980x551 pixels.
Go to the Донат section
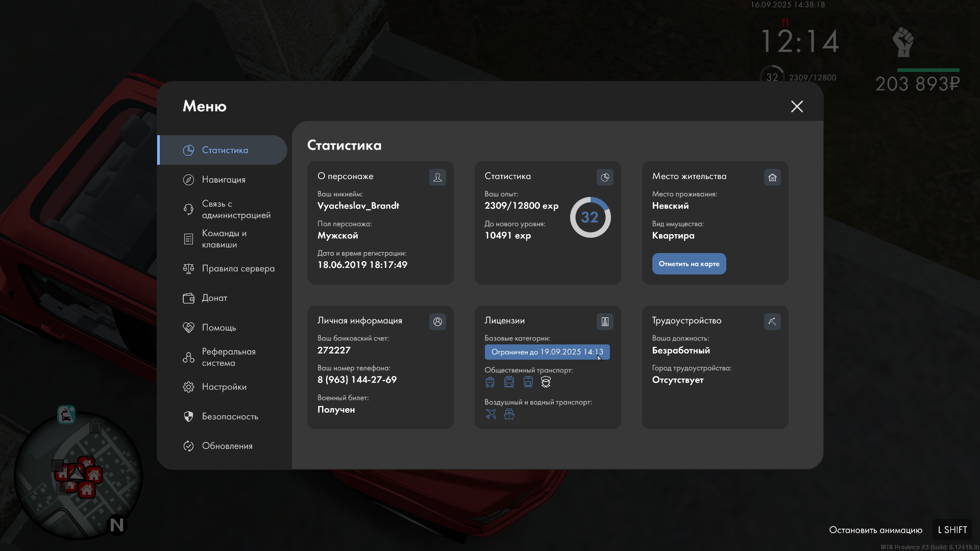(214, 298)
